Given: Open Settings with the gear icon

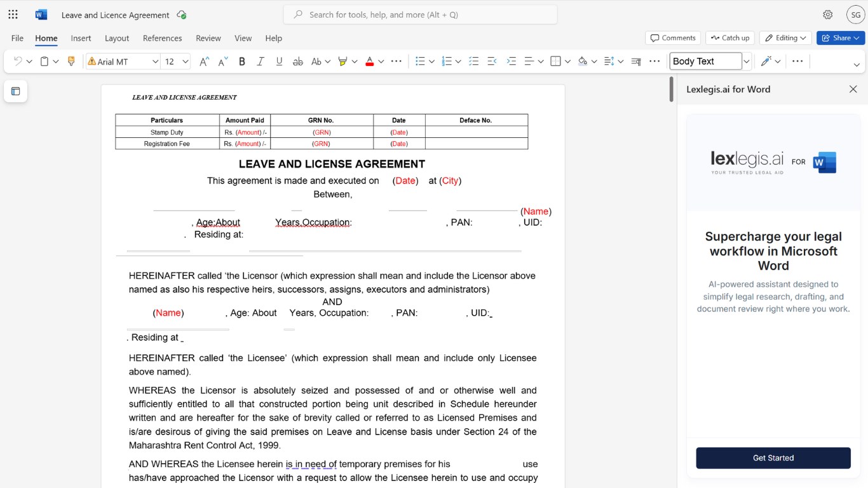Looking at the screenshot, I should pyautogui.click(x=827, y=15).
